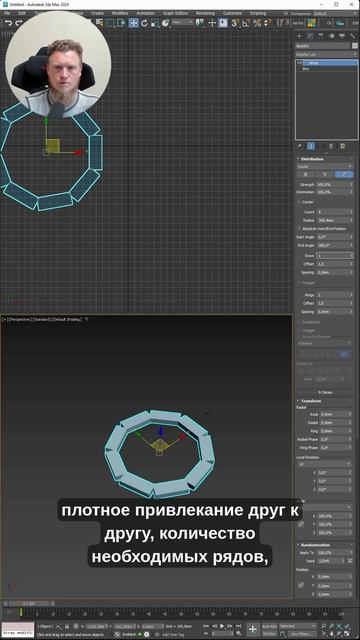Open the Modifier List dropdown
Screen dimensions: 360x640
(x=327, y=54)
